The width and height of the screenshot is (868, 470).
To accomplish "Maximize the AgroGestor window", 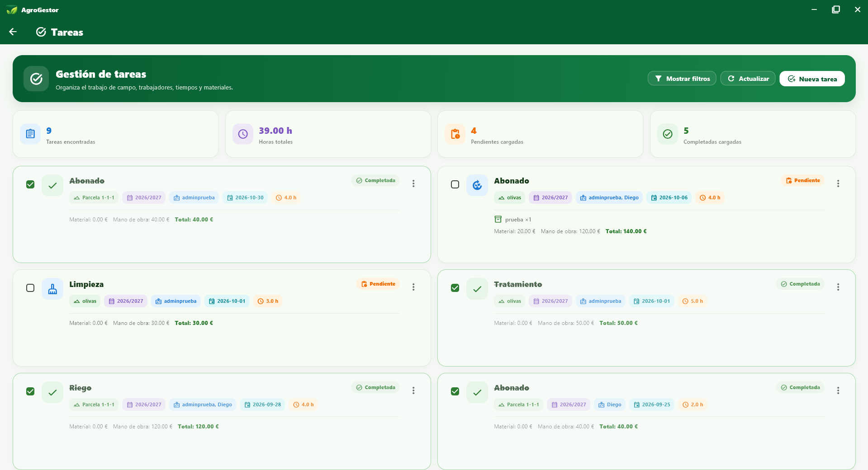I will [x=836, y=9].
